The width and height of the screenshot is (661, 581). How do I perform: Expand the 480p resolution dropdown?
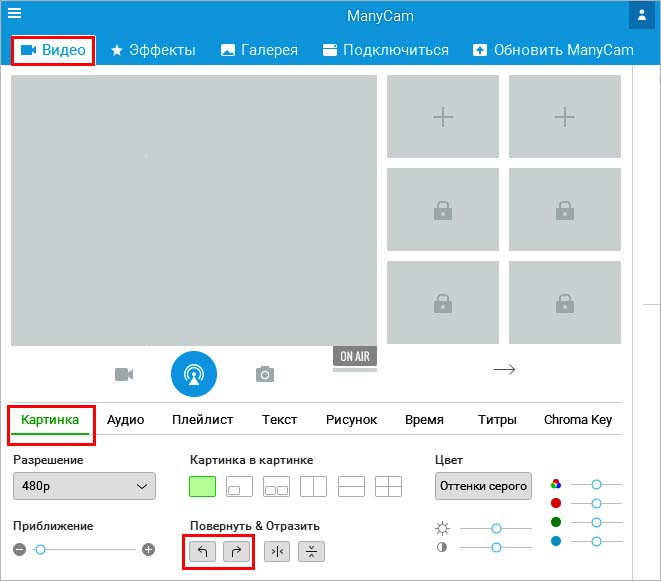(84, 486)
